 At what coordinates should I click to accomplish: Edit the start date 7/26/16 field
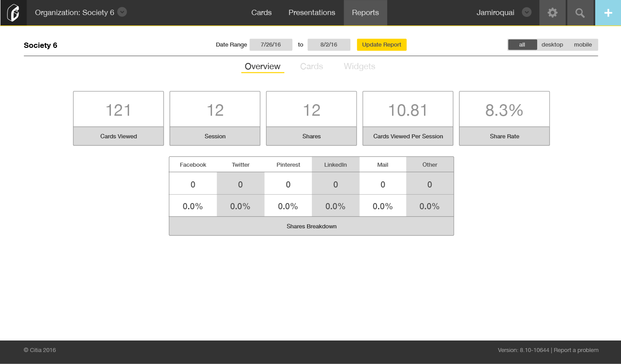pos(271,45)
